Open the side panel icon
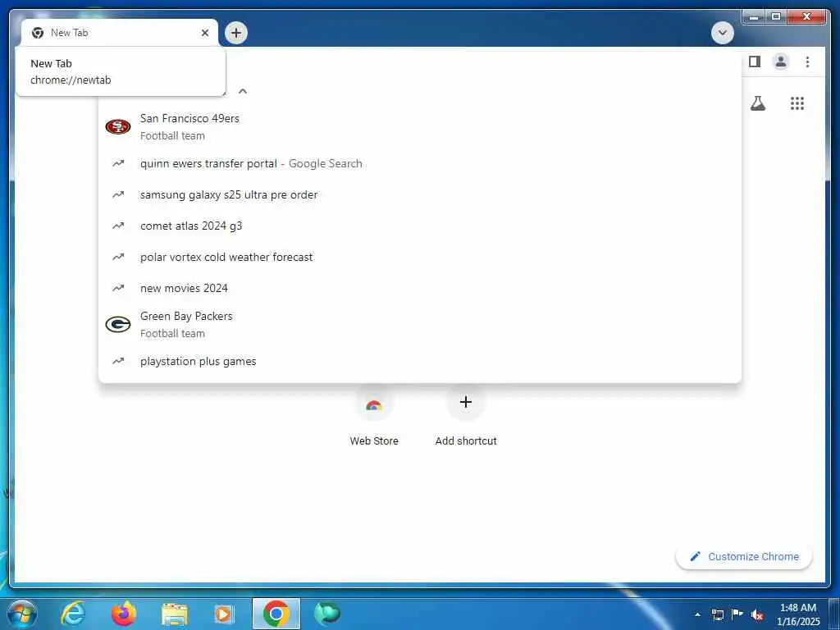 click(x=755, y=62)
